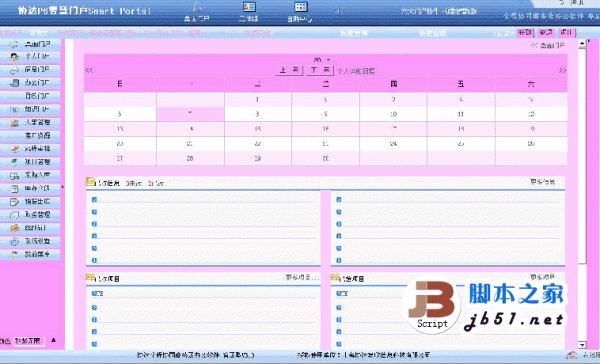The image size is (600, 364).
Task: Select date 16 in the calendar
Action: point(325,129)
